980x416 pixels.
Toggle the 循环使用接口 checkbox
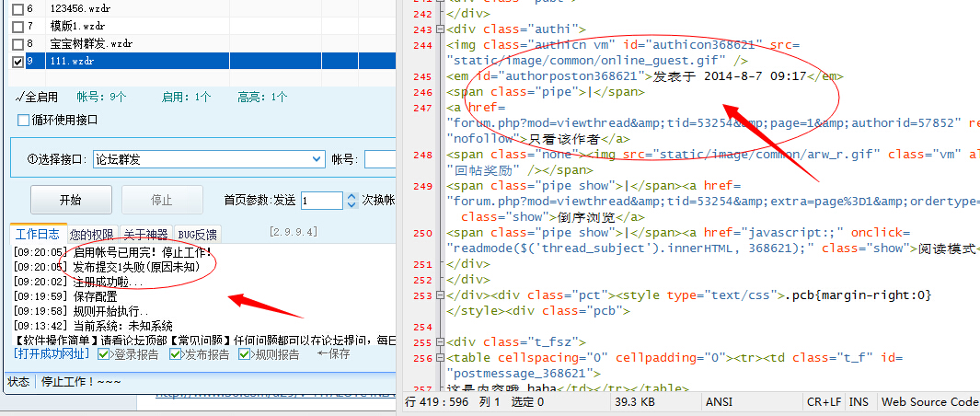pos(24,120)
